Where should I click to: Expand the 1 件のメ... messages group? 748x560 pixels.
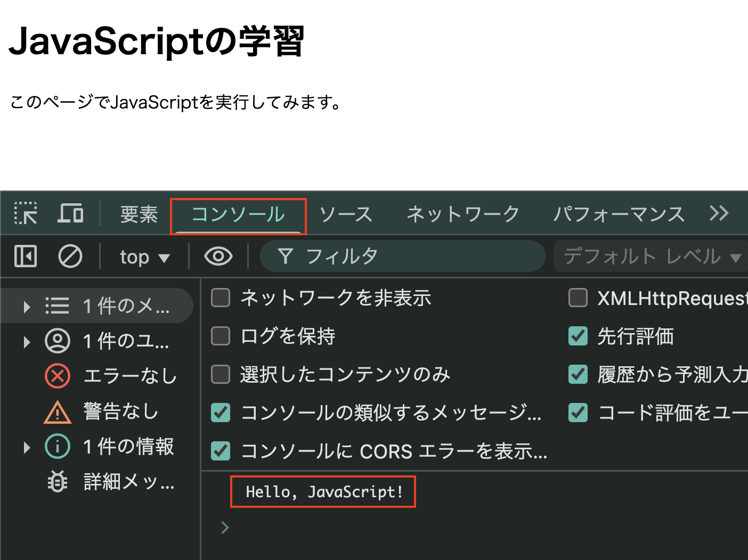click(x=27, y=306)
